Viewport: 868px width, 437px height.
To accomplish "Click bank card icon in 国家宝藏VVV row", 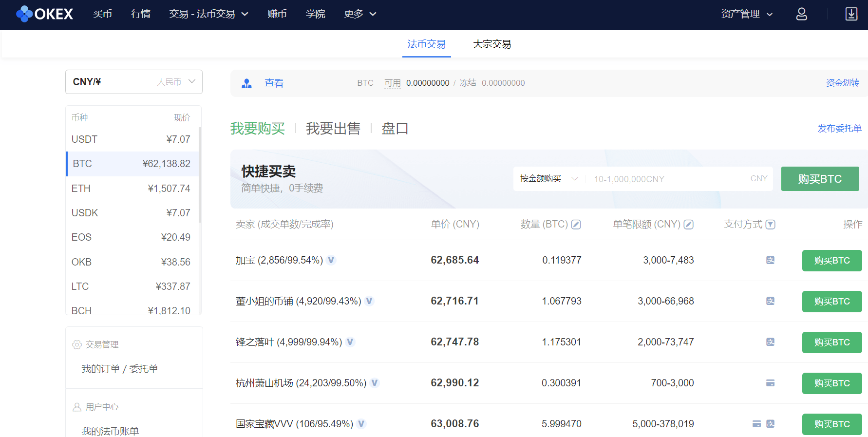I will (x=756, y=424).
